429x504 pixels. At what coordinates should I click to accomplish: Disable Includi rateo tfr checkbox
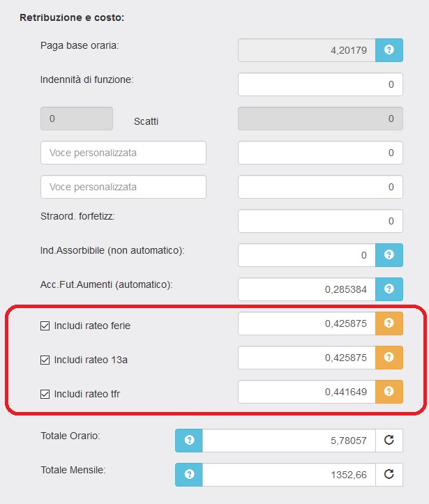tap(45, 395)
